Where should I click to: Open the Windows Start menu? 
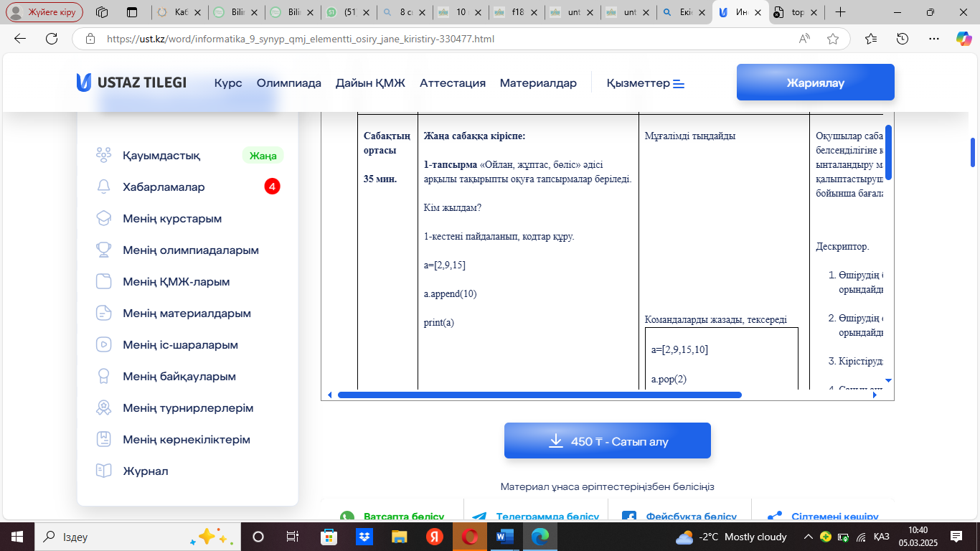[x=17, y=537]
